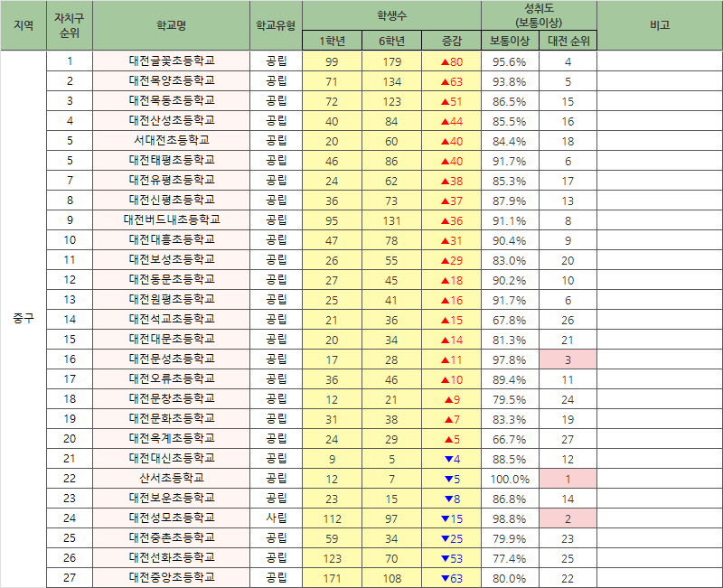
Task: Select the 사립 school type cell
Action: click(x=276, y=518)
